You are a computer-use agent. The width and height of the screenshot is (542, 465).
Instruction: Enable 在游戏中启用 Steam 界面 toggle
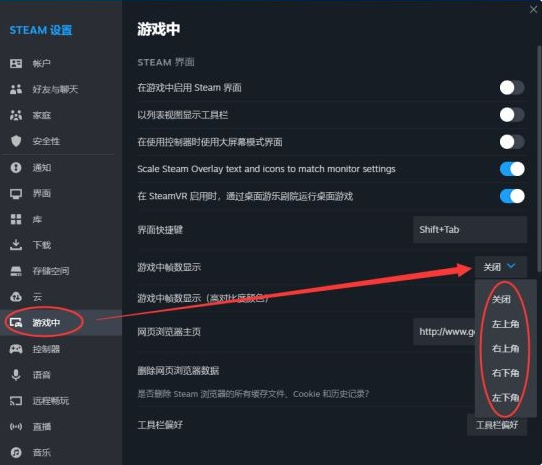(x=512, y=87)
